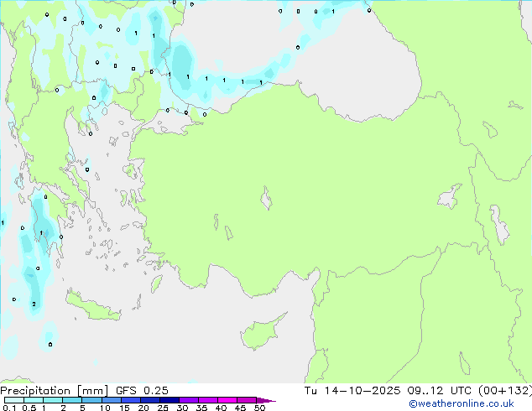Click the 20–25 mm legend color box
The image size is (532, 411).
(149, 400)
